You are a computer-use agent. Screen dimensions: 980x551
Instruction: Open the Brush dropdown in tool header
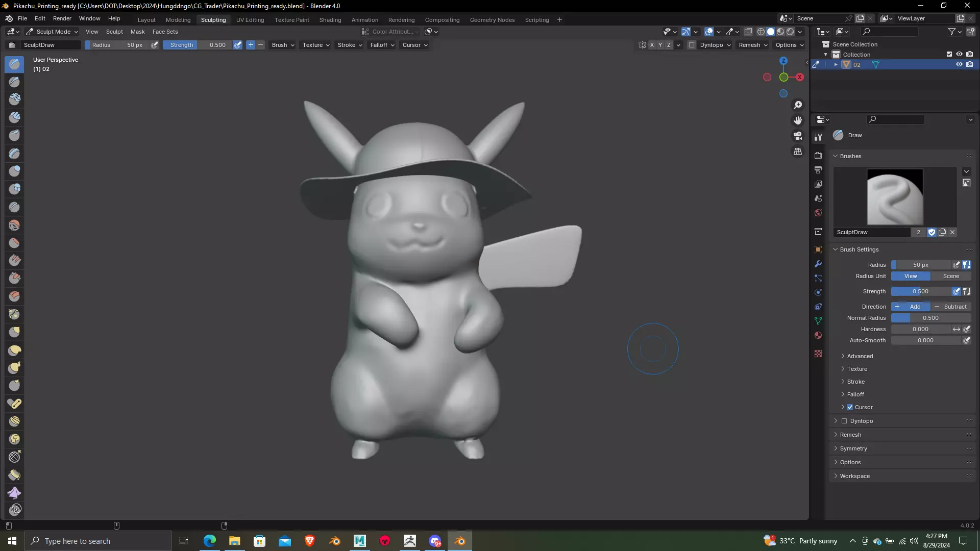tap(283, 45)
